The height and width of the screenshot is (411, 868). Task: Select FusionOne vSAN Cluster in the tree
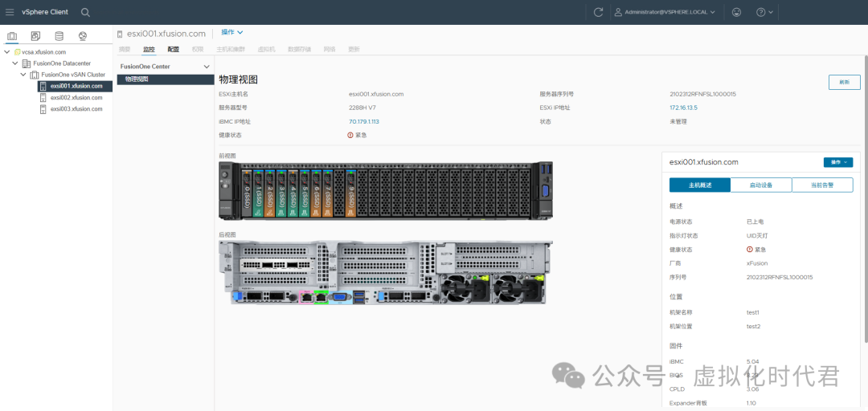[73, 75]
